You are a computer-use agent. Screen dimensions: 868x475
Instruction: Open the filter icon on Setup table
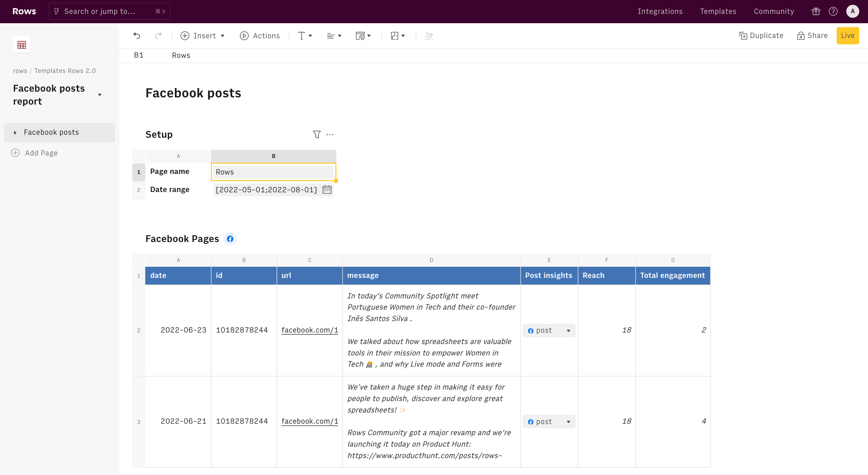tap(316, 134)
